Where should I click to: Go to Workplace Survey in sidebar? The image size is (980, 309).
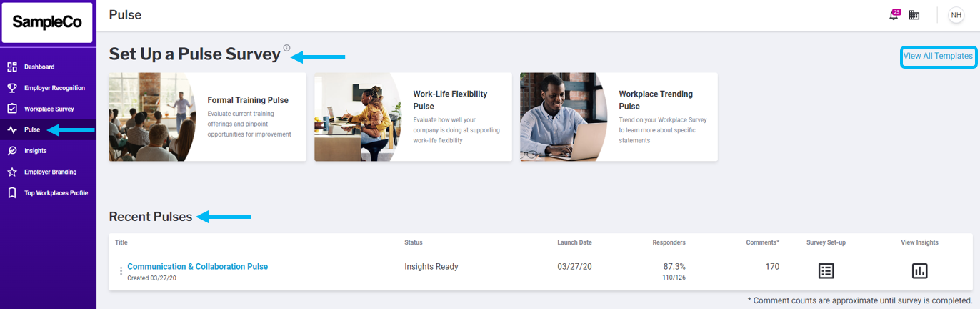(x=49, y=109)
